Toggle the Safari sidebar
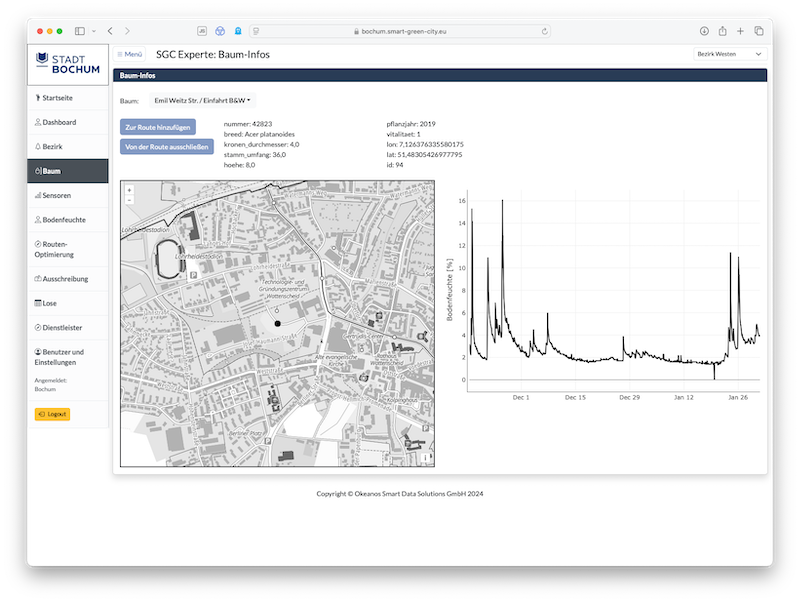800x602 pixels. [x=80, y=31]
